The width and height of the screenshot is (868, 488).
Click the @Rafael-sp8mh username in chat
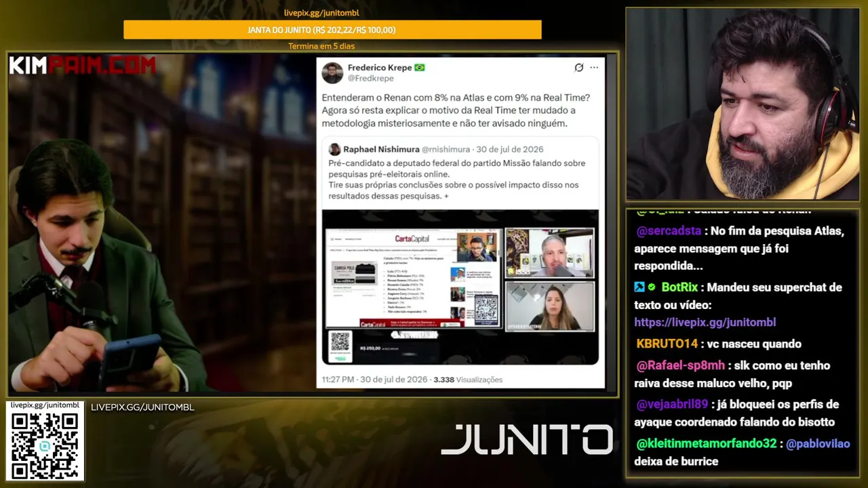point(681,366)
